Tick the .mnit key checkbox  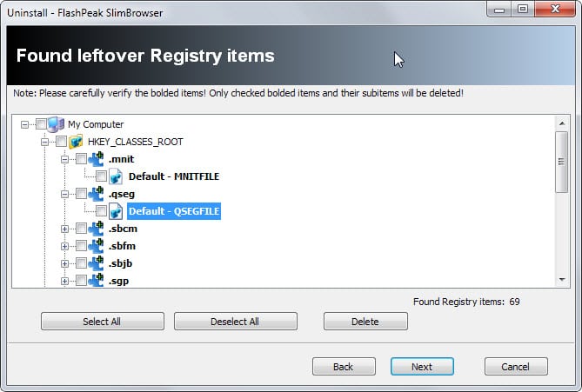81,159
